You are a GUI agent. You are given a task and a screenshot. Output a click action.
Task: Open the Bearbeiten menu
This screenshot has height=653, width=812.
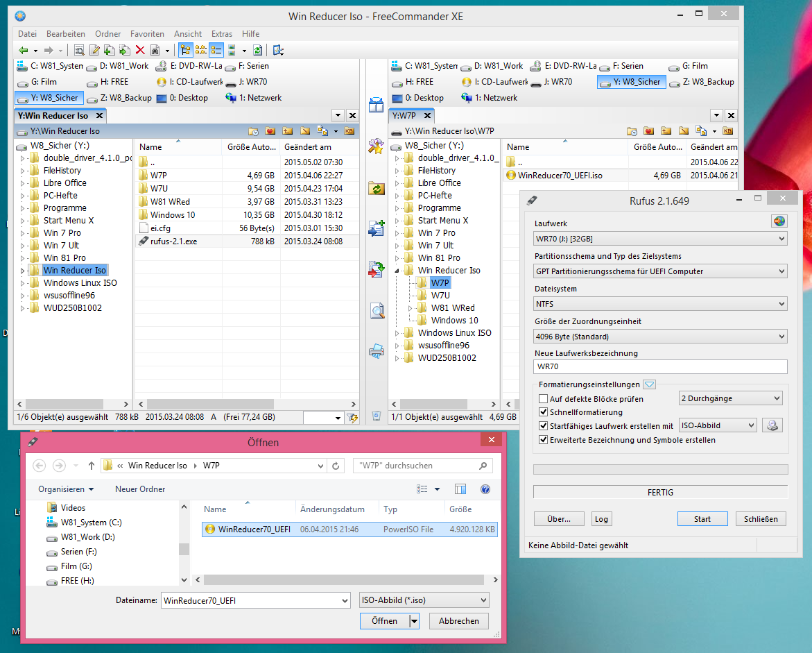(x=66, y=34)
